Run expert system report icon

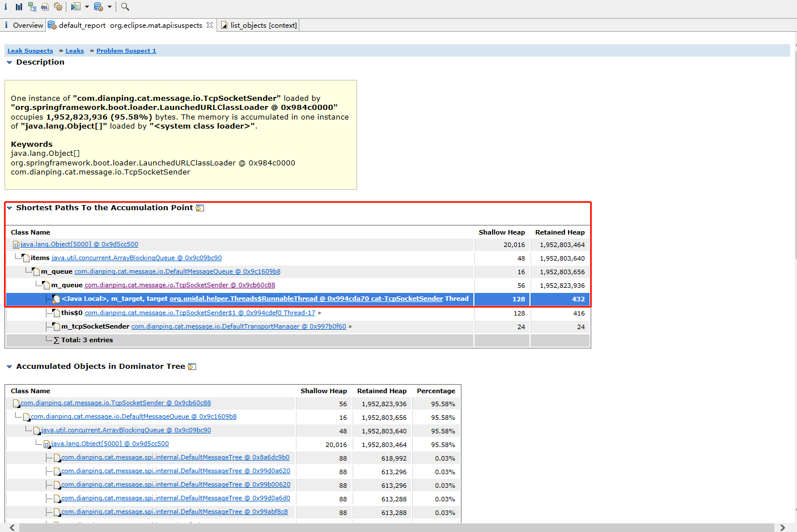tap(76, 7)
